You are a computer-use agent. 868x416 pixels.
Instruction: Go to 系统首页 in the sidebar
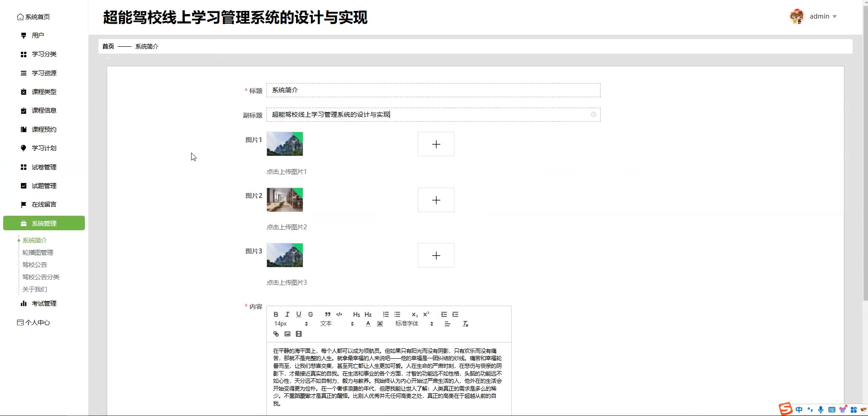(x=34, y=17)
